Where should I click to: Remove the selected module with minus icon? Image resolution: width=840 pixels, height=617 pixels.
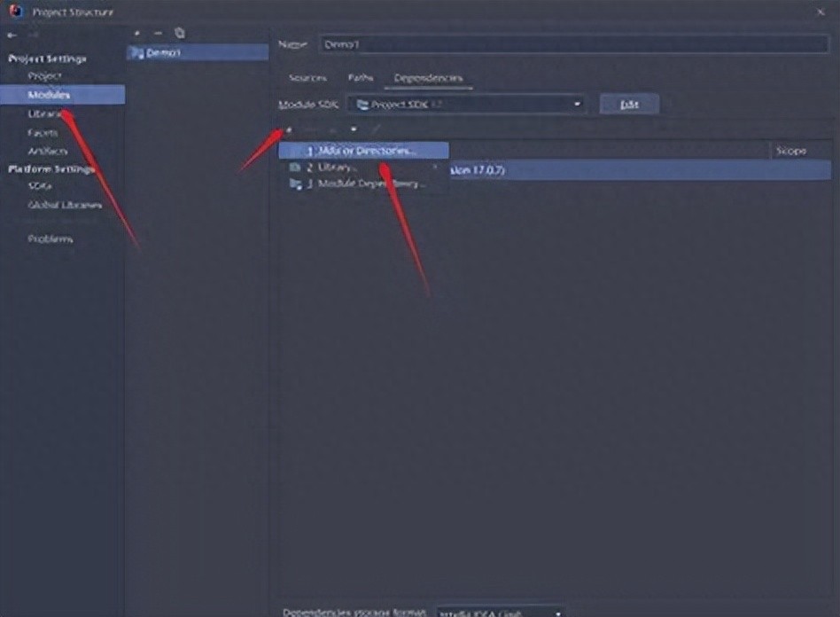click(x=158, y=33)
